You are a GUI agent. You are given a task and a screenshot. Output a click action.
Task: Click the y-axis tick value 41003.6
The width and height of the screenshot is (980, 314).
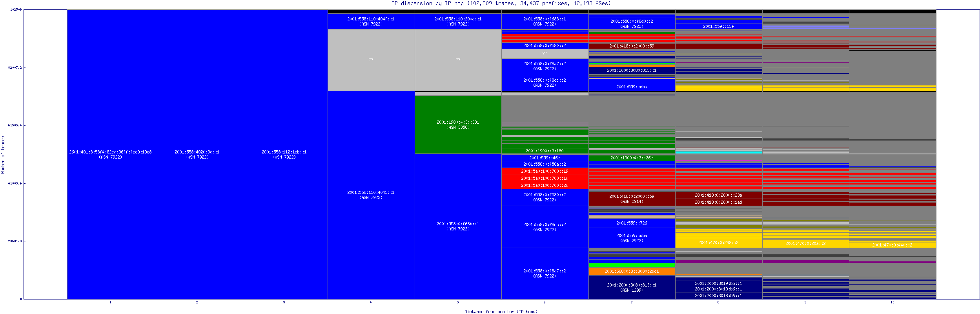click(x=15, y=183)
